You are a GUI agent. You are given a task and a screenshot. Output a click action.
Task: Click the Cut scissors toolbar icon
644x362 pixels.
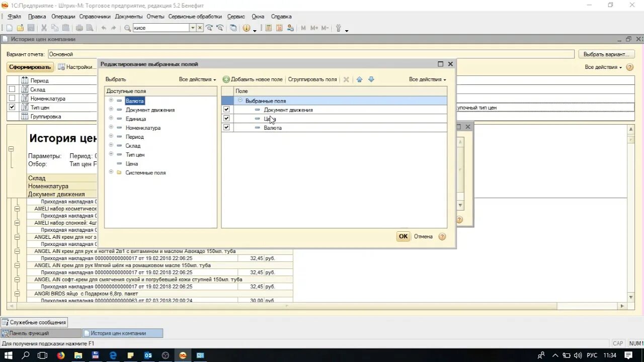pos(44,28)
